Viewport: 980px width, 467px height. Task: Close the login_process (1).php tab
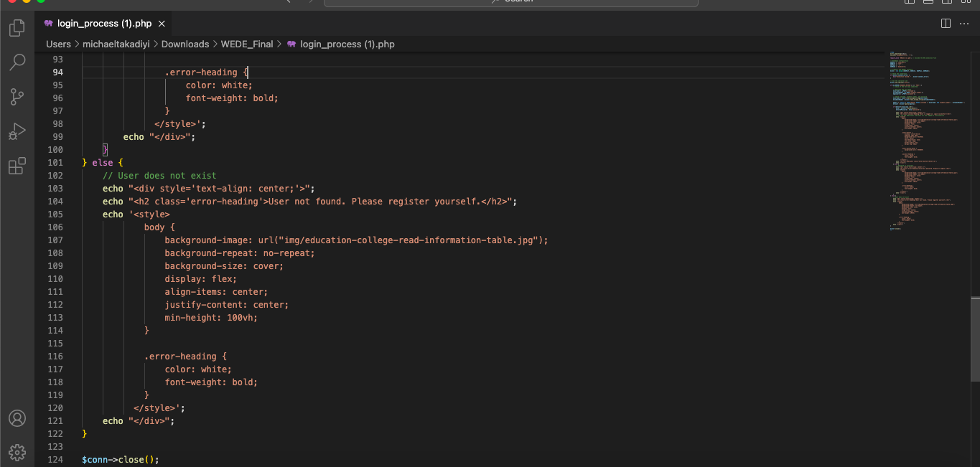162,24
